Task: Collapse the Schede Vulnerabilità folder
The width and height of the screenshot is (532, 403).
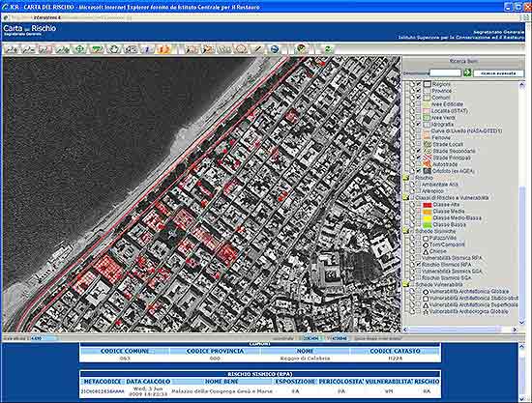Action: (x=405, y=284)
